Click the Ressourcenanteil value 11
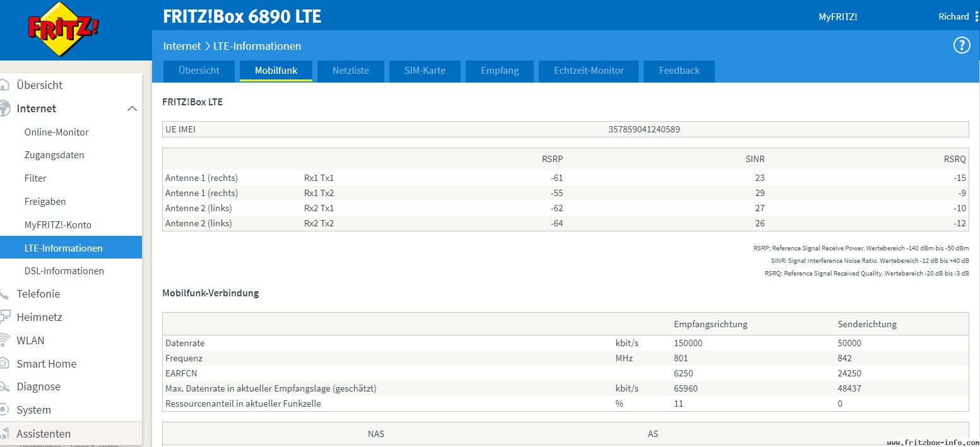The image size is (980, 447). tap(678, 403)
